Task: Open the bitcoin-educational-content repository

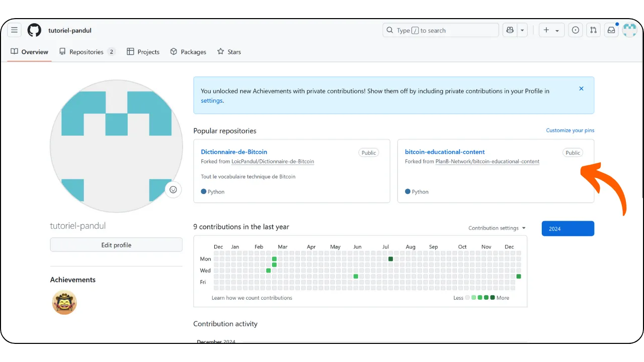Action: pyautogui.click(x=445, y=152)
